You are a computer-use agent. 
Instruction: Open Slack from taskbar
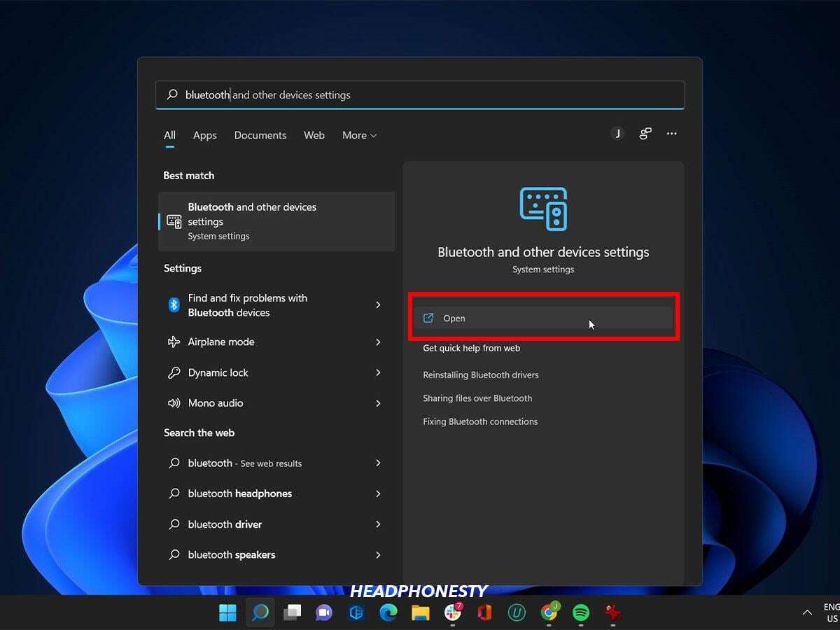pos(453,612)
